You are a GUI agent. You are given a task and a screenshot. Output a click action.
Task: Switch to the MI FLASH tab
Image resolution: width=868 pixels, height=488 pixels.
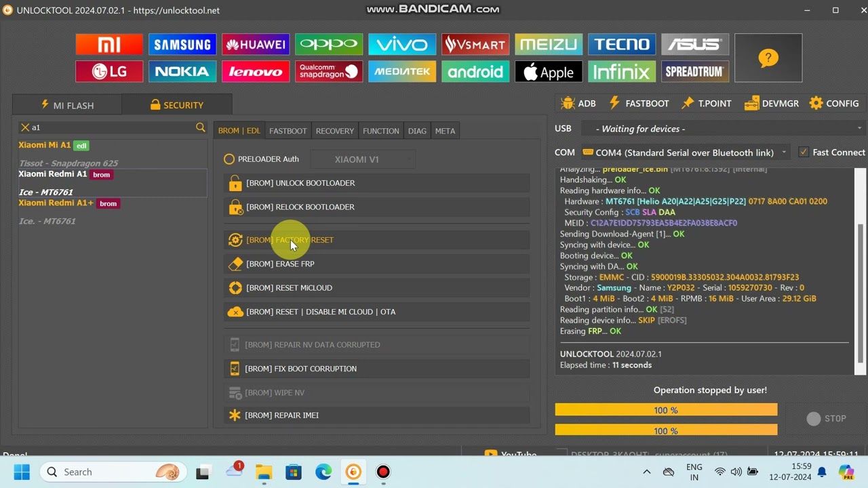[67, 105]
